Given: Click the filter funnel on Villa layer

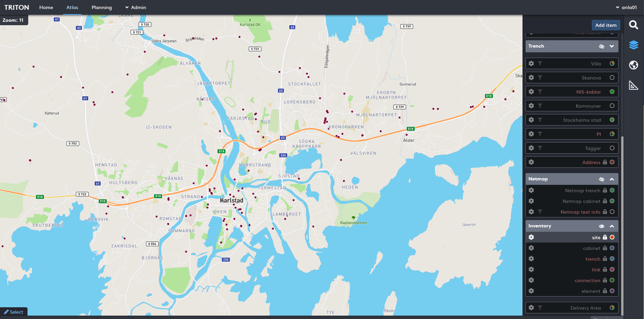Looking at the screenshot, I should (x=540, y=63).
